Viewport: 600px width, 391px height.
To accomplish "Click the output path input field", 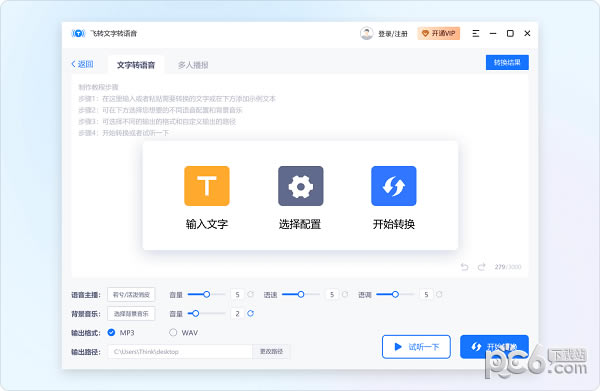I will point(180,352).
